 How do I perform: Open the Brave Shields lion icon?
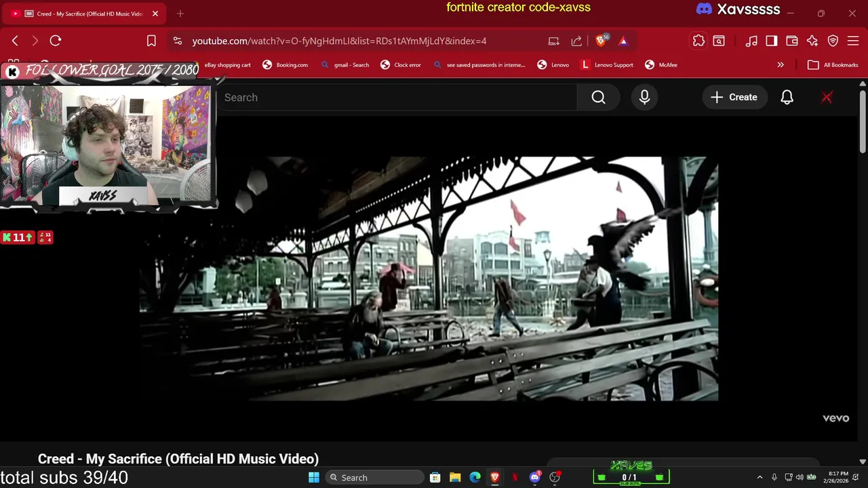601,41
